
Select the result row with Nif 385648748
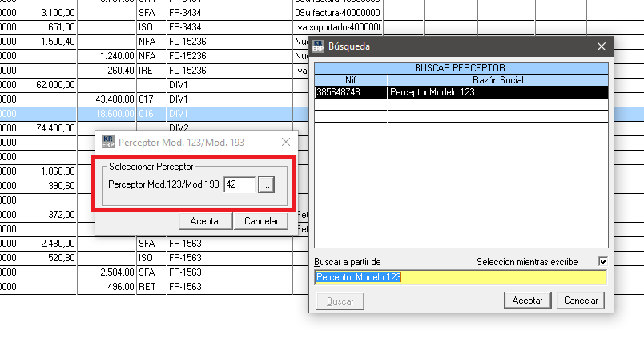coord(351,92)
